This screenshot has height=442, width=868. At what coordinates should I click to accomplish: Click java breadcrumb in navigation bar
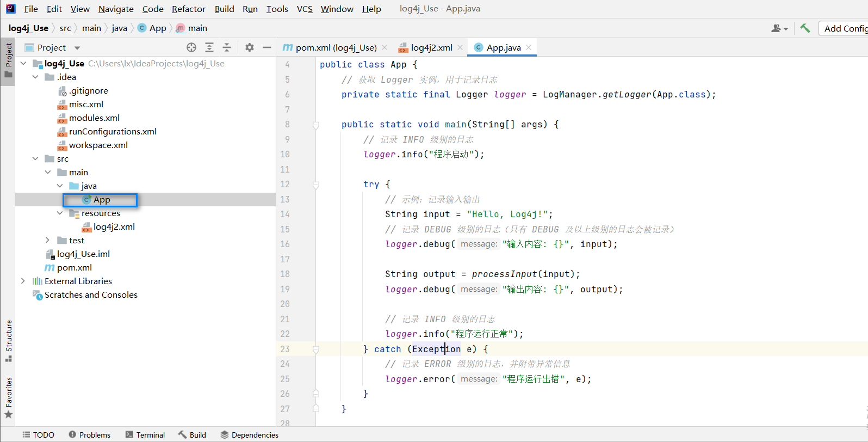coord(120,28)
